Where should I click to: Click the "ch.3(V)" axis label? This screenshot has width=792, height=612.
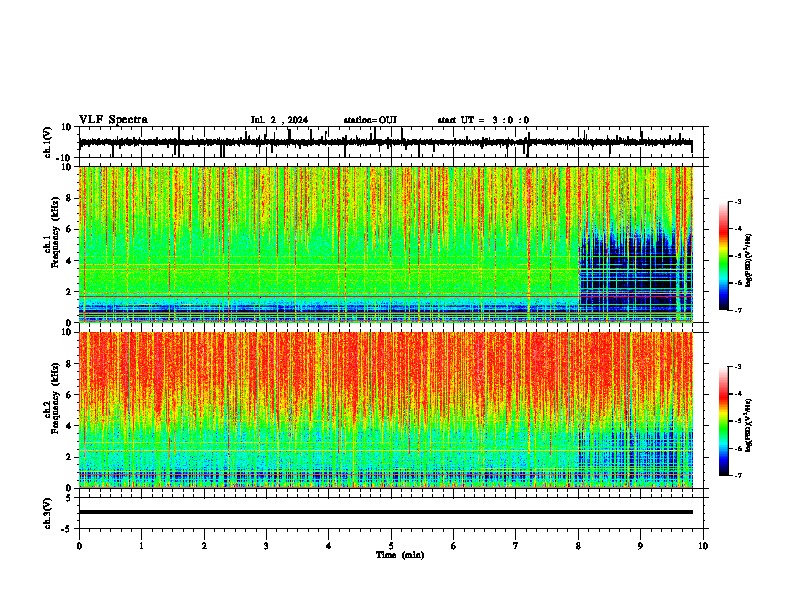(48, 513)
